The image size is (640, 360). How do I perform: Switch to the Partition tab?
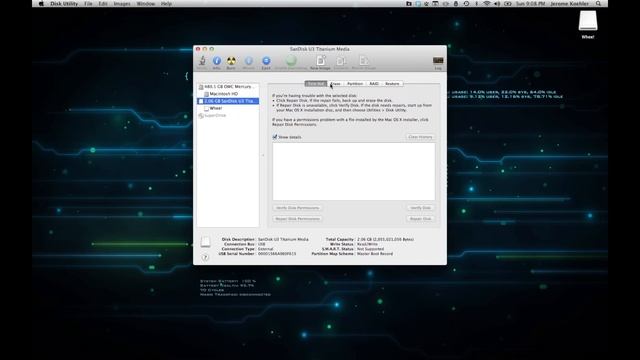[x=355, y=84]
